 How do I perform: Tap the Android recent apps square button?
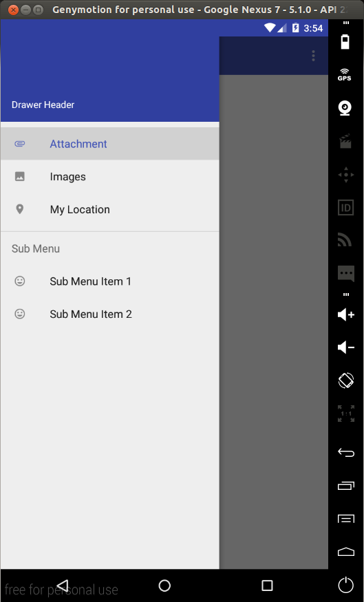coord(267,585)
